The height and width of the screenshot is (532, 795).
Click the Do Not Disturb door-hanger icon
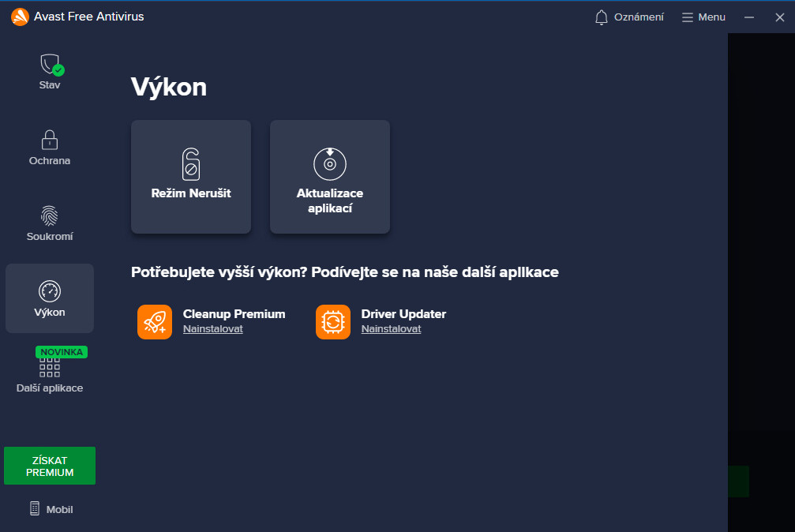coord(191,164)
